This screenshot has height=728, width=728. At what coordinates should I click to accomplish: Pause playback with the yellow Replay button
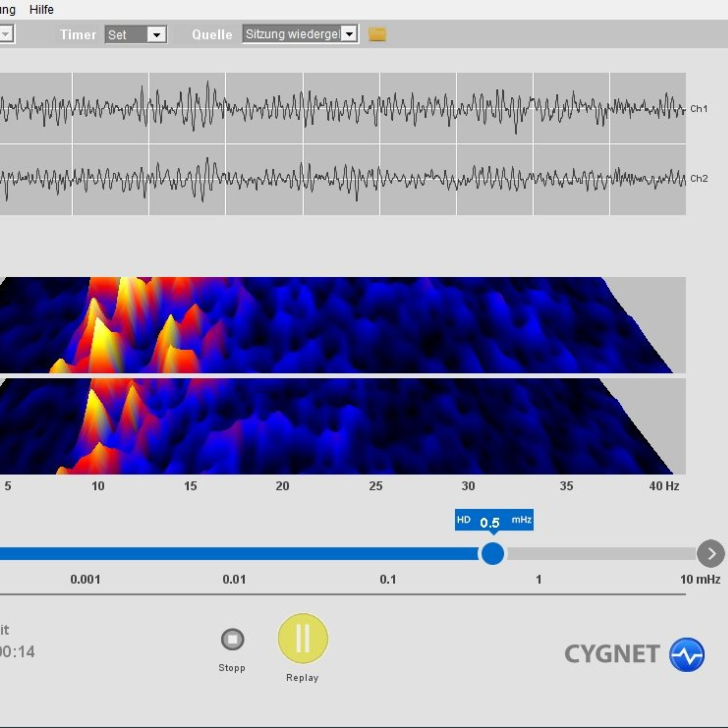(x=303, y=638)
